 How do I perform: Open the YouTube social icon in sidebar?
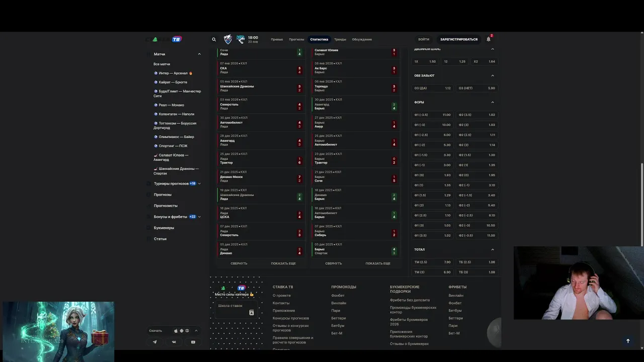[193, 342]
